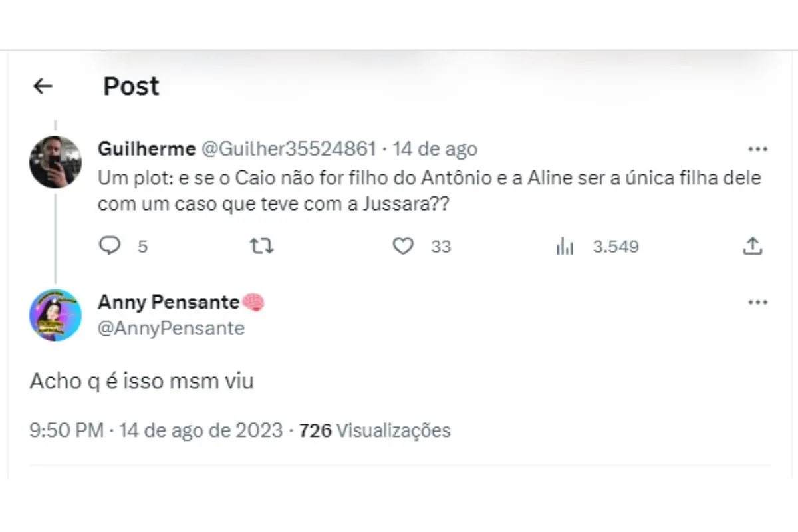Click the 5 replies count
This screenshot has height=532, width=798.
(142, 247)
